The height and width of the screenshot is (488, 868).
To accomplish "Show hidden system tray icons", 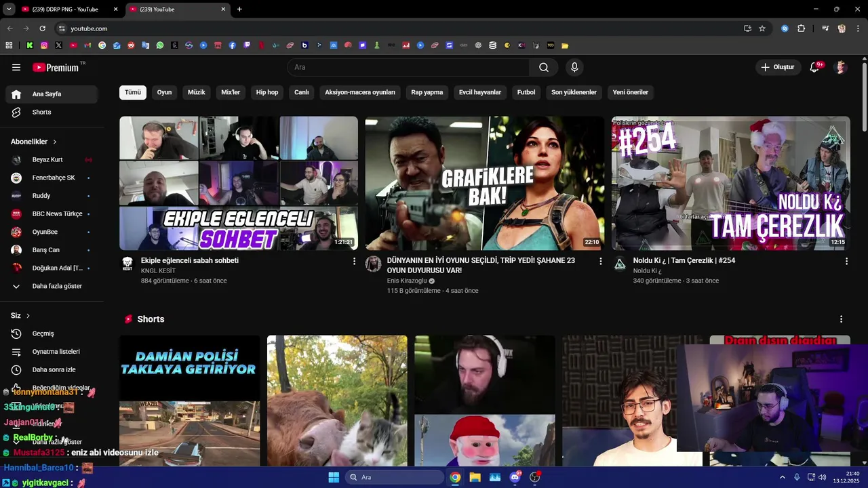I will (x=782, y=477).
